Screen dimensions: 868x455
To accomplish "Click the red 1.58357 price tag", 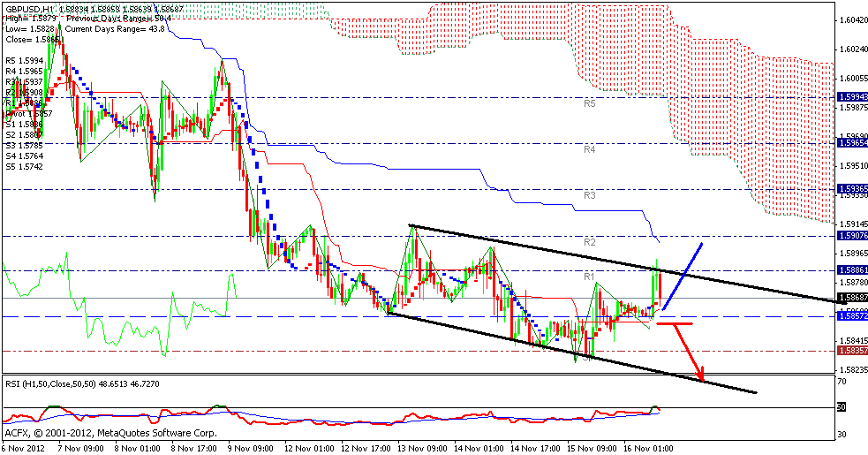I will coord(851,350).
